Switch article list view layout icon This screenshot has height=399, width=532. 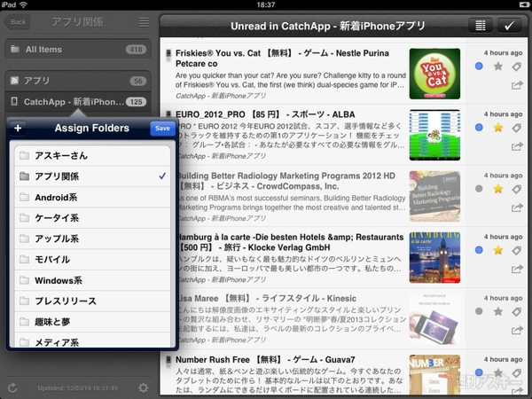pos(481,26)
